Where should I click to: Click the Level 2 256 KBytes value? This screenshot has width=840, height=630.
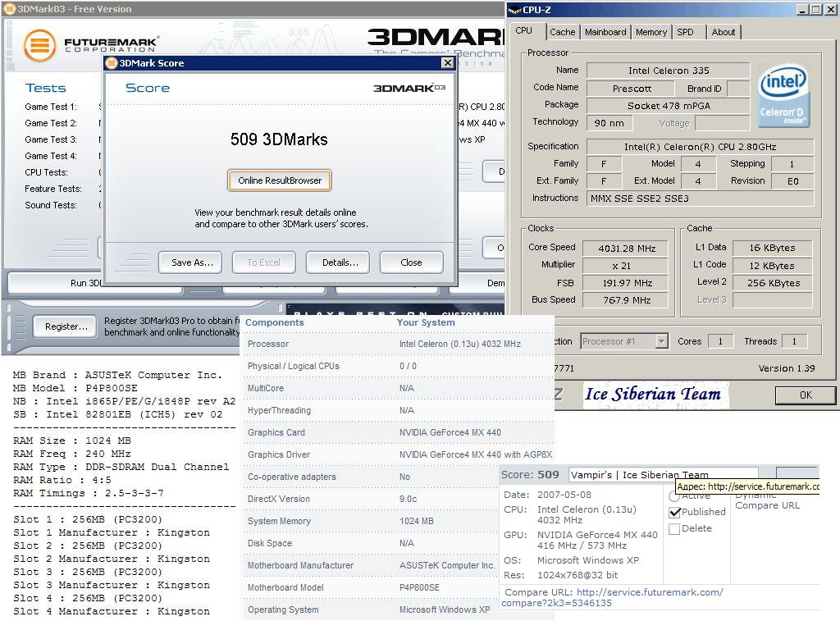pos(772,283)
